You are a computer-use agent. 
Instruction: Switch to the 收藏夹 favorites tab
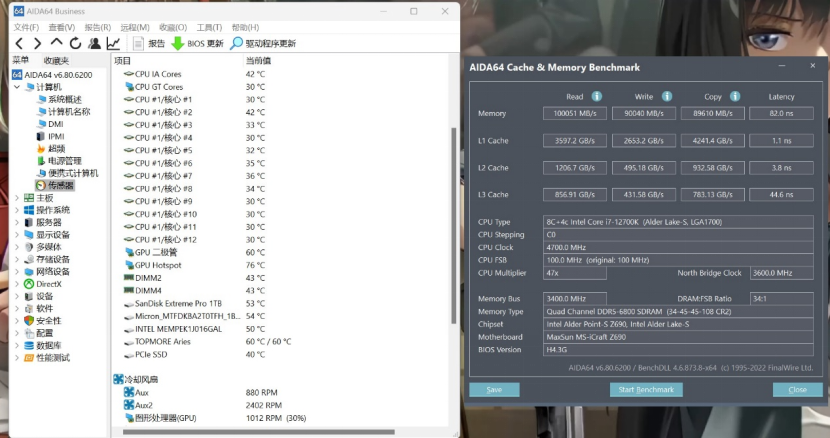[56, 60]
